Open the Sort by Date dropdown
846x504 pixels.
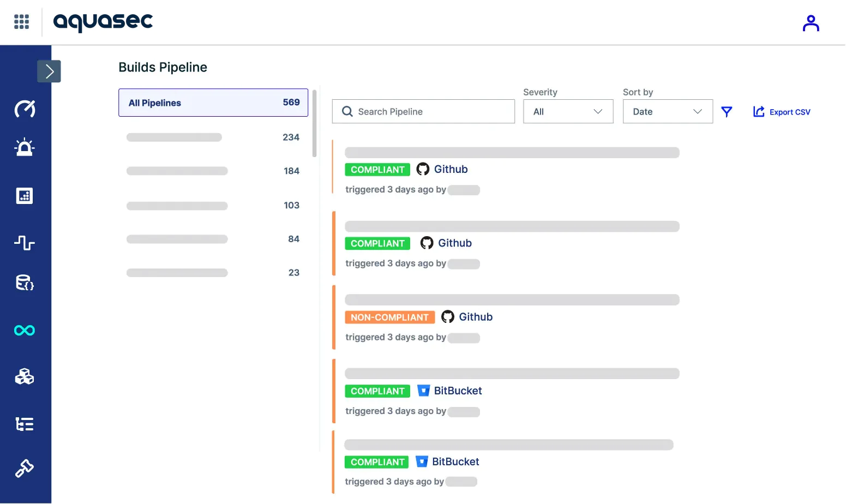[668, 111]
